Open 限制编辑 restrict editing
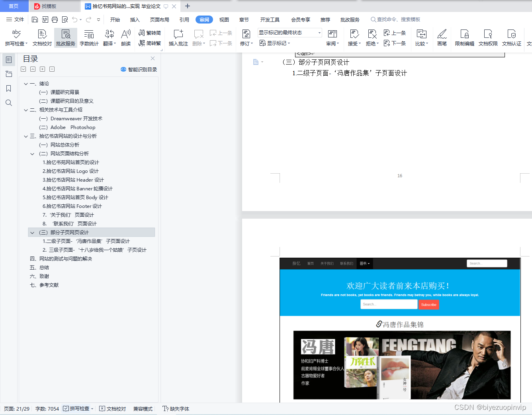The height and width of the screenshot is (415, 532). [x=465, y=38]
